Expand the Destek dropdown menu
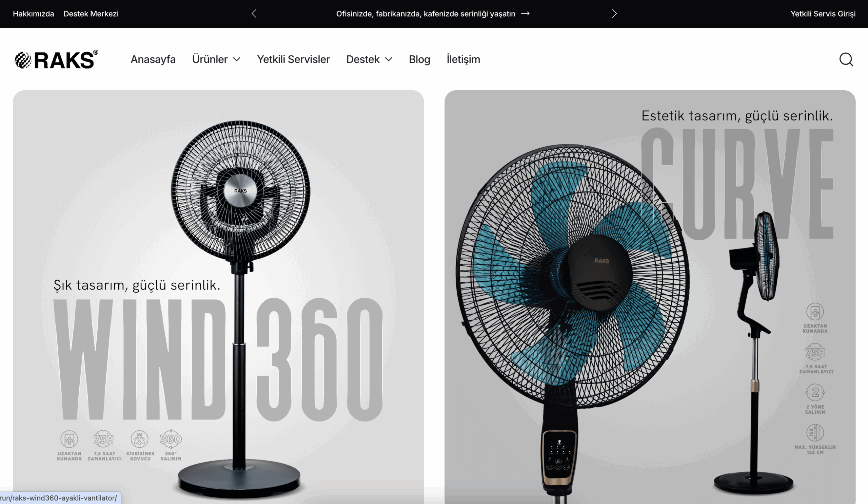 [x=369, y=59]
